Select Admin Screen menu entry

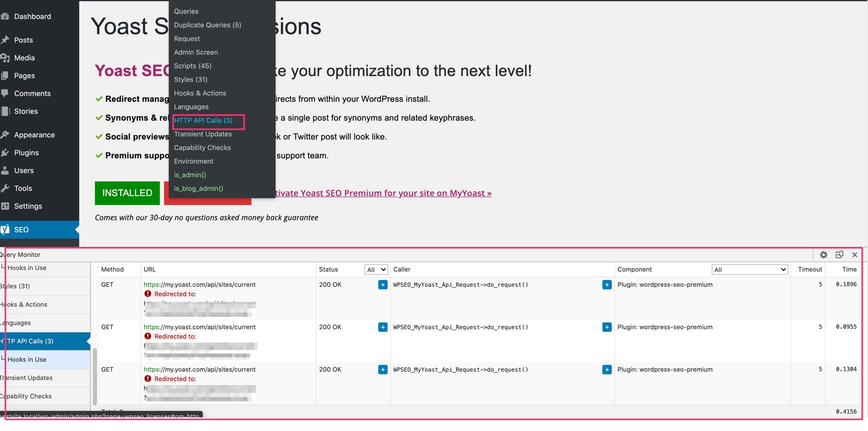(196, 52)
